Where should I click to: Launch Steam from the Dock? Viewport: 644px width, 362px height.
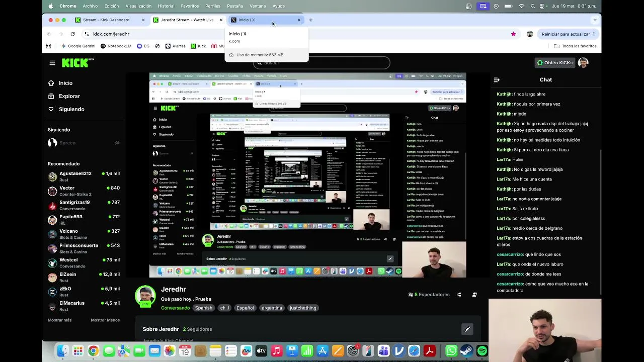(467, 351)
